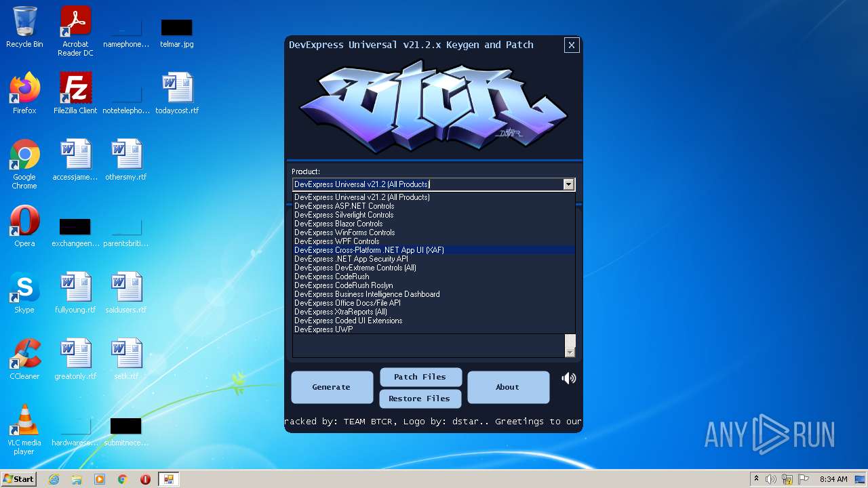The width and height of the screenshot is (868, 488).
Task: Select DevExpress Universal v21.2 (All Products) list entry
Action: tap(433, 197)
